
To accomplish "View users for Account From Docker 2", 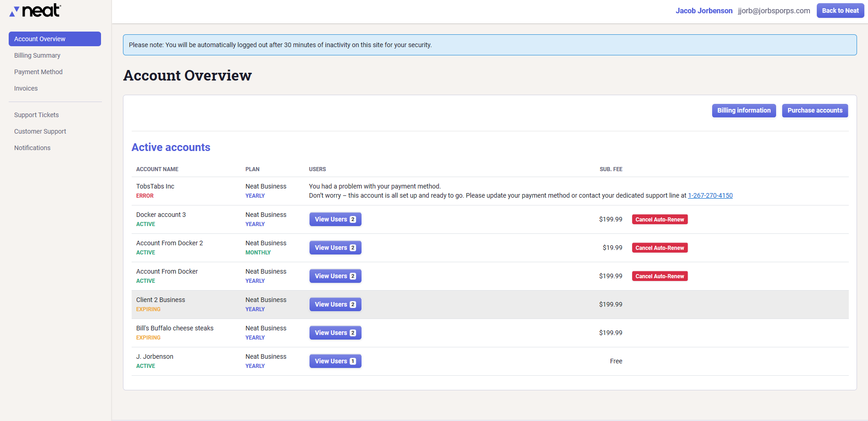I will [335, 248].
